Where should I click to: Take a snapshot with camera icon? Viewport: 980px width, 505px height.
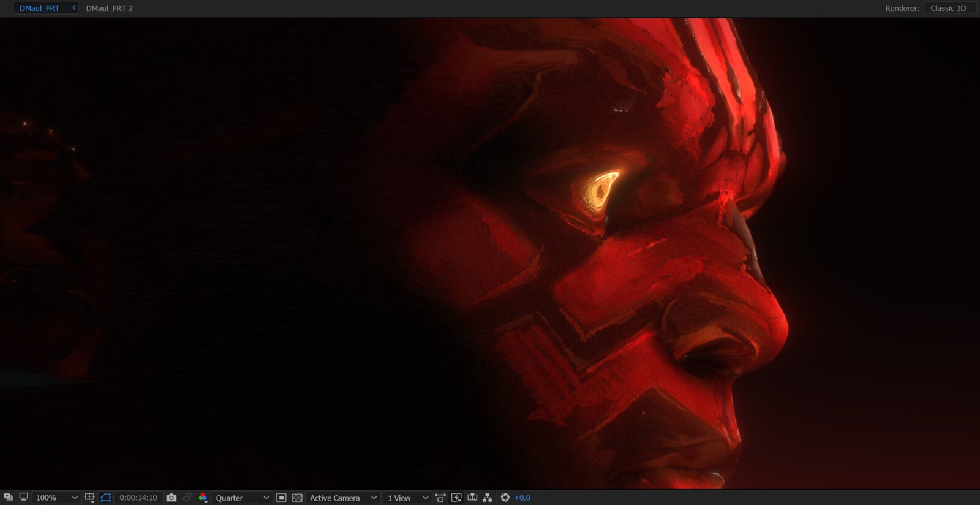(x=171, y=497)
